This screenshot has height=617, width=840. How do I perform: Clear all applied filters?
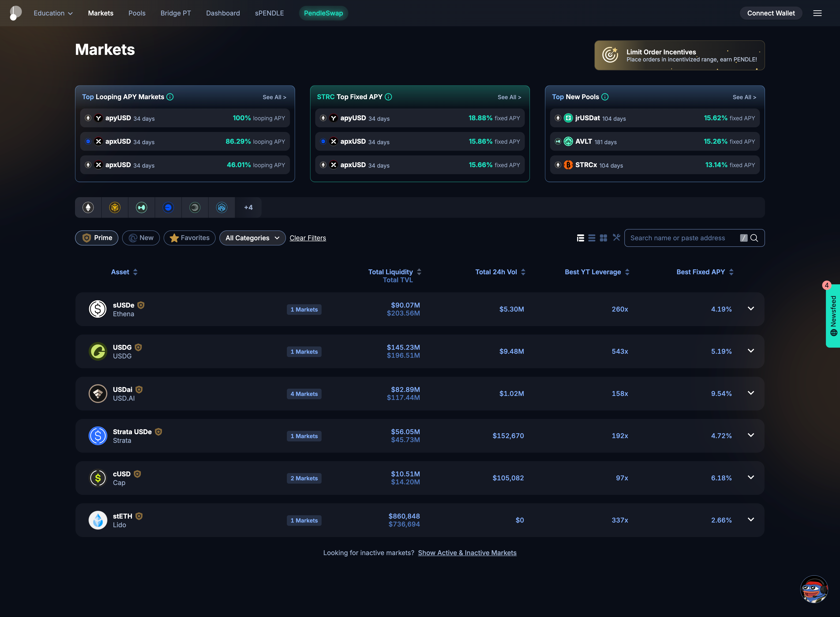coord(308,238)
